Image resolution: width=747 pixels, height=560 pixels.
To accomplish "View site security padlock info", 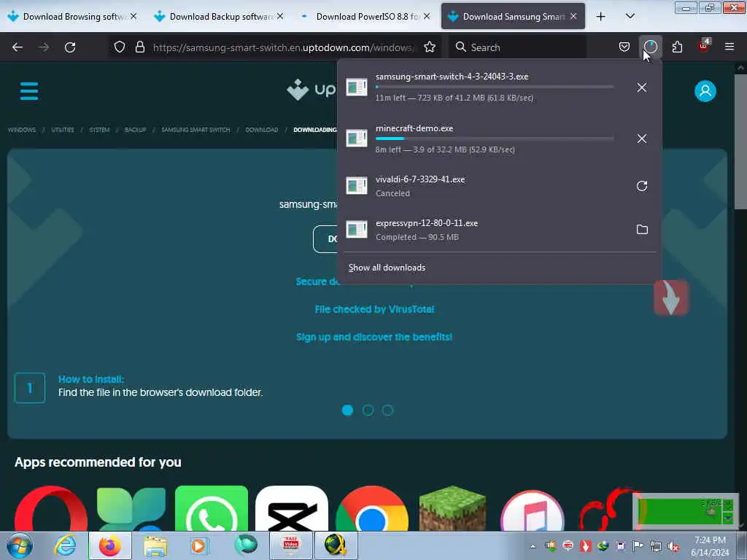I will point(139,47).
